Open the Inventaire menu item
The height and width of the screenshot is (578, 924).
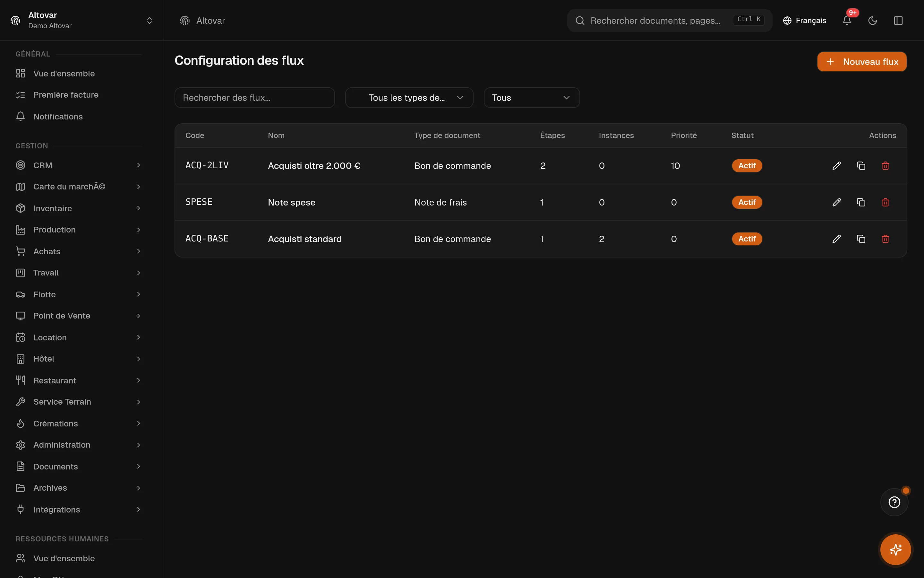pos(79,208)
